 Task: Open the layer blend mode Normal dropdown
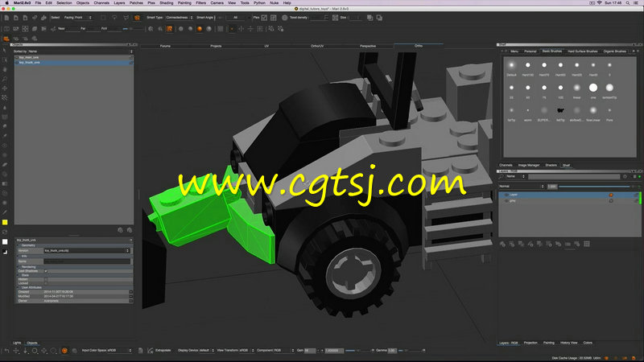(x=522, y=187)
